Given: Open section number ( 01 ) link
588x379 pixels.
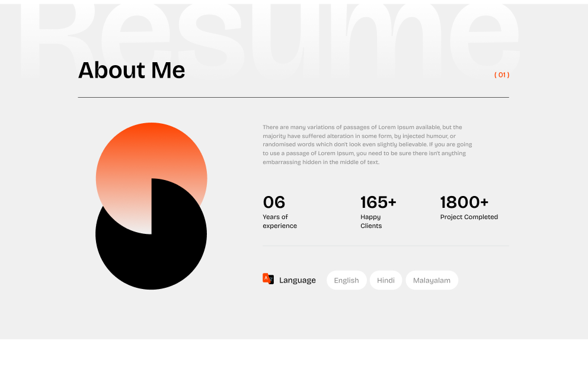Looking at the screenshot, I should (501, 75).
